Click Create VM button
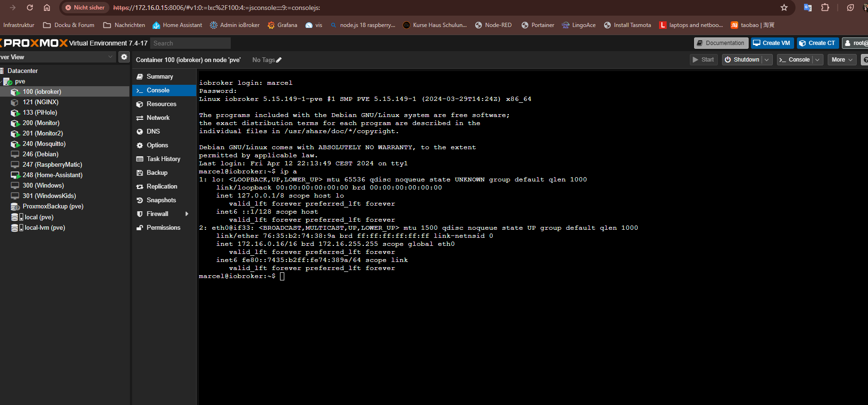The height and width of the screenshot is (405, 868). tap(772, 43)
